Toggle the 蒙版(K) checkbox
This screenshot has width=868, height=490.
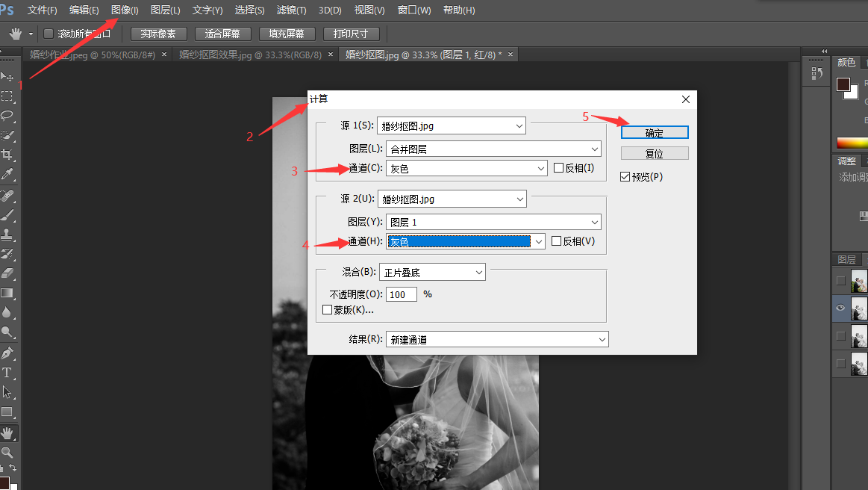pos(327,308)
